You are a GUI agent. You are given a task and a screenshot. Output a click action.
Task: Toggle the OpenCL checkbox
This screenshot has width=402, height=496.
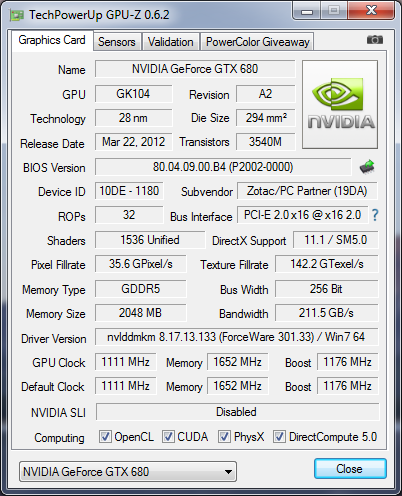(105, 436)
